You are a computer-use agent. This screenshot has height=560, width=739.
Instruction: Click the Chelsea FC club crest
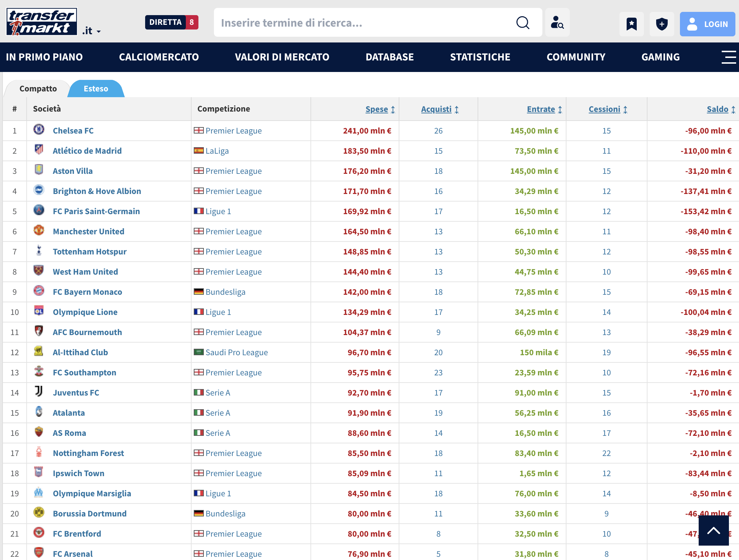[39, 130]
